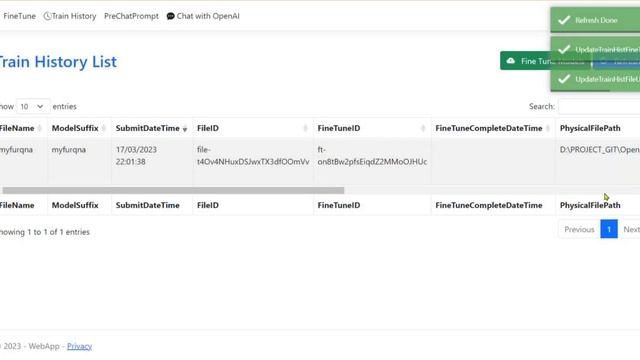640x360 pixels.
Task: Dismiss the UpdateTrainHistFileU notification
Action: (x=595, y=79)
